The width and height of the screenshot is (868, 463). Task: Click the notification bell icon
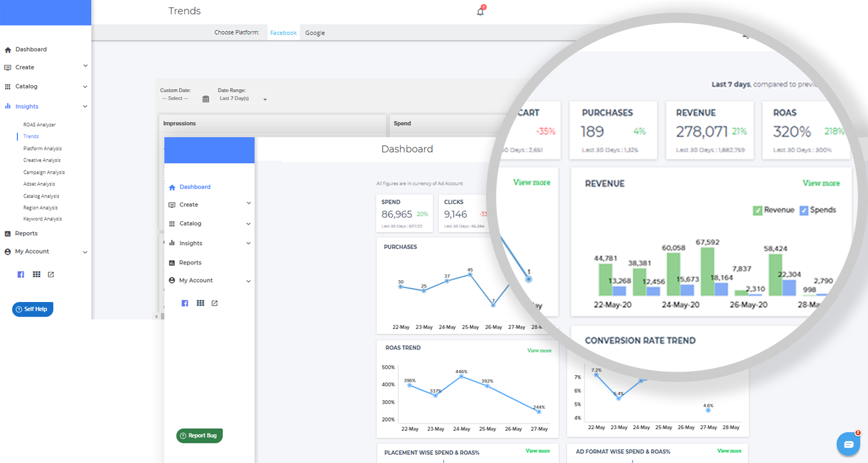pyautogui.click(x=480, y=12)
